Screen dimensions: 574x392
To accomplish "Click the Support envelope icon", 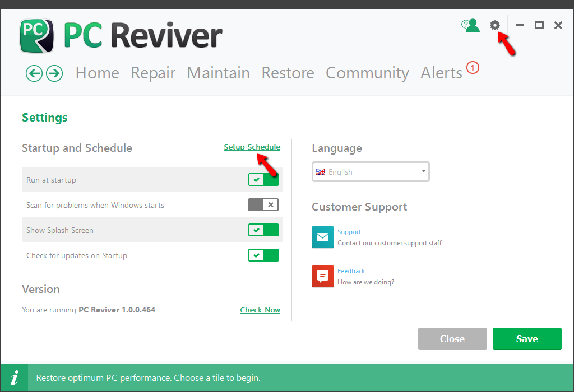I will 322,237.
